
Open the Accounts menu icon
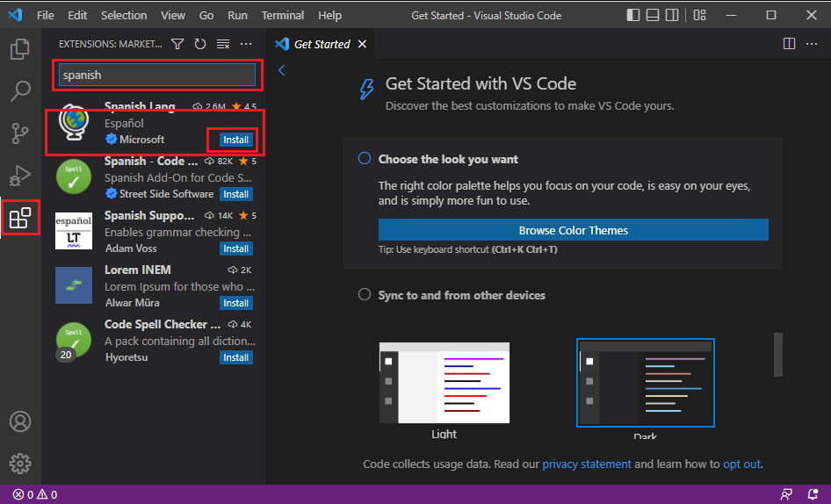pyautogui.click(x=20, y=421)
